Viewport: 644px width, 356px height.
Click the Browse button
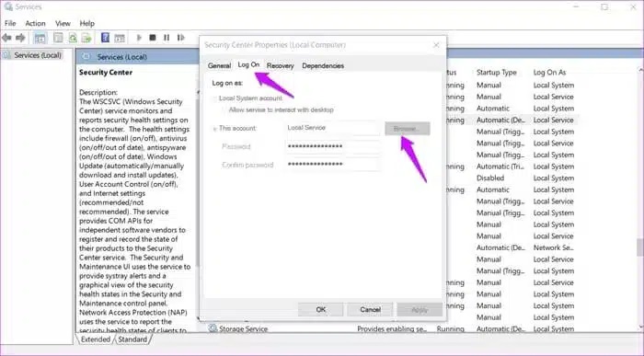coord(408,129)
